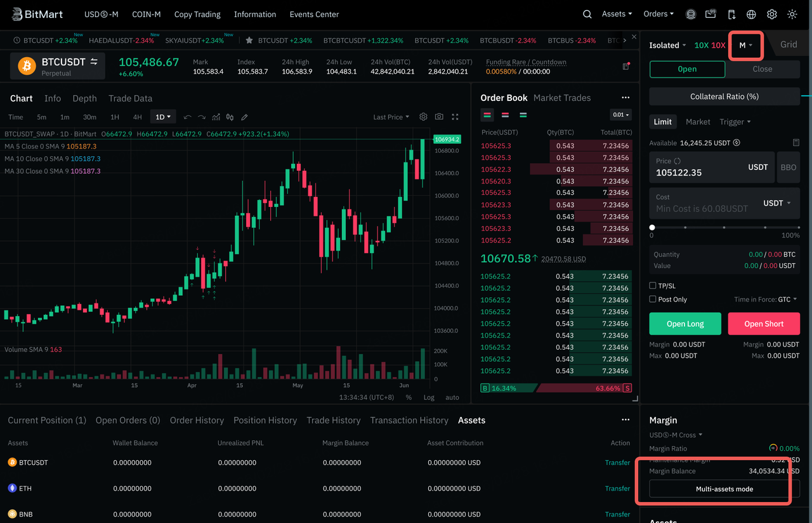Open the chart settings gear icon
The height and width of the screenshot is (523, 812).
(x=423, y=117)
